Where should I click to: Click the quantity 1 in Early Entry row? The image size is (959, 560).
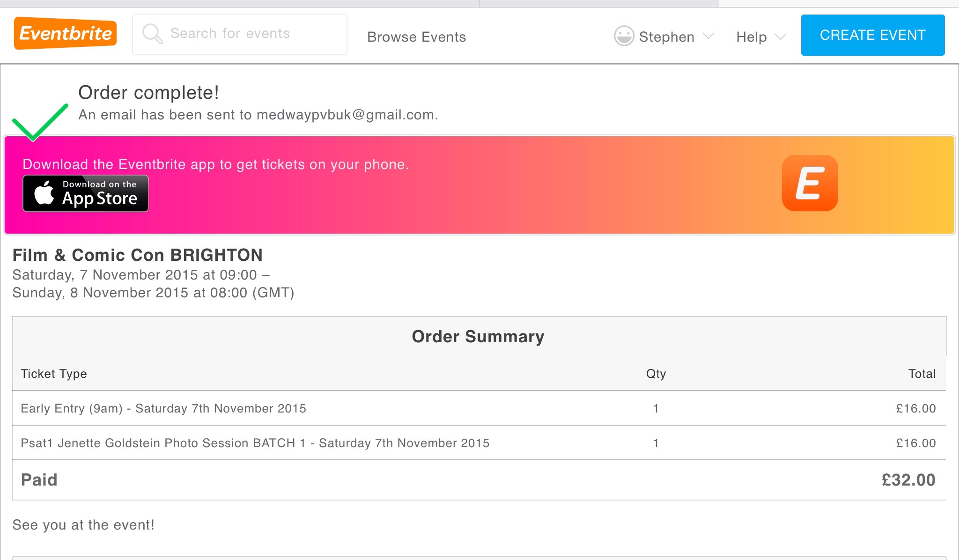point(656,408)
